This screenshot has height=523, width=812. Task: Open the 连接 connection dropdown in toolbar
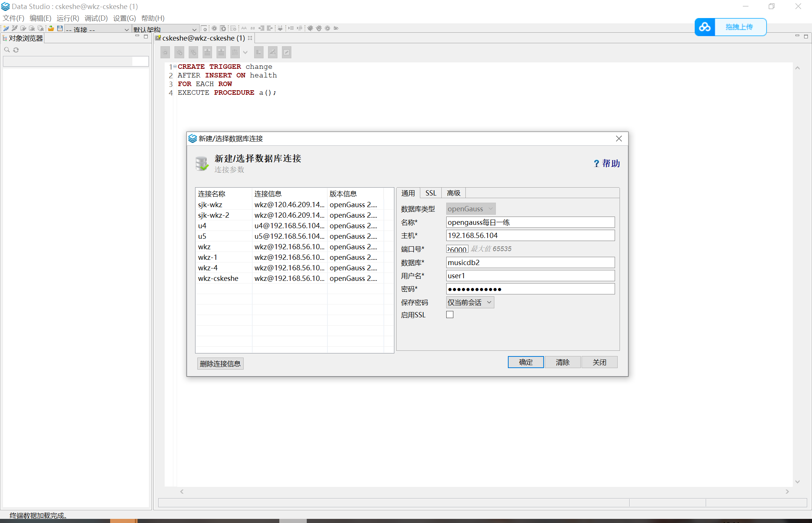point(126,29)
